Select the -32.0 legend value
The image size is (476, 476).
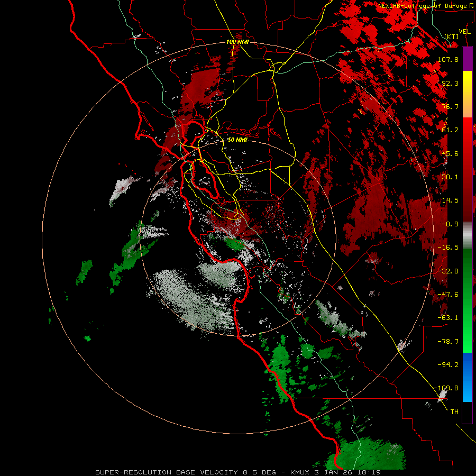[448, 271]
